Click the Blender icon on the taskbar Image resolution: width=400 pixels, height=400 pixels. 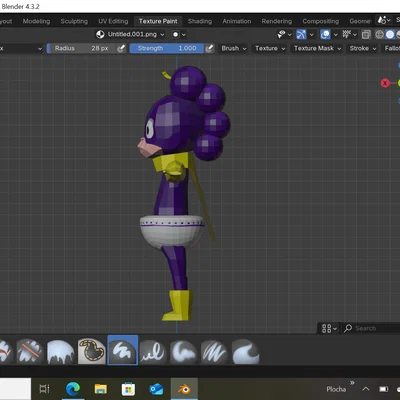tap(184, 389)
